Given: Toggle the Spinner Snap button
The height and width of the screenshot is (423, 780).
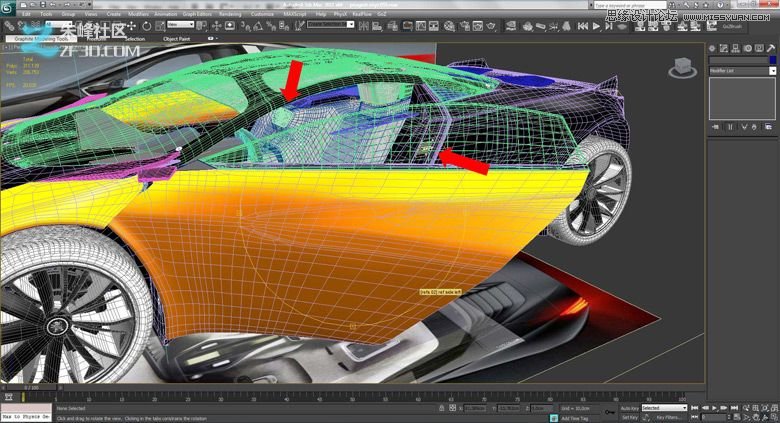Looking at the screenshot, I should pyautogui.click(x=284, y=26).
